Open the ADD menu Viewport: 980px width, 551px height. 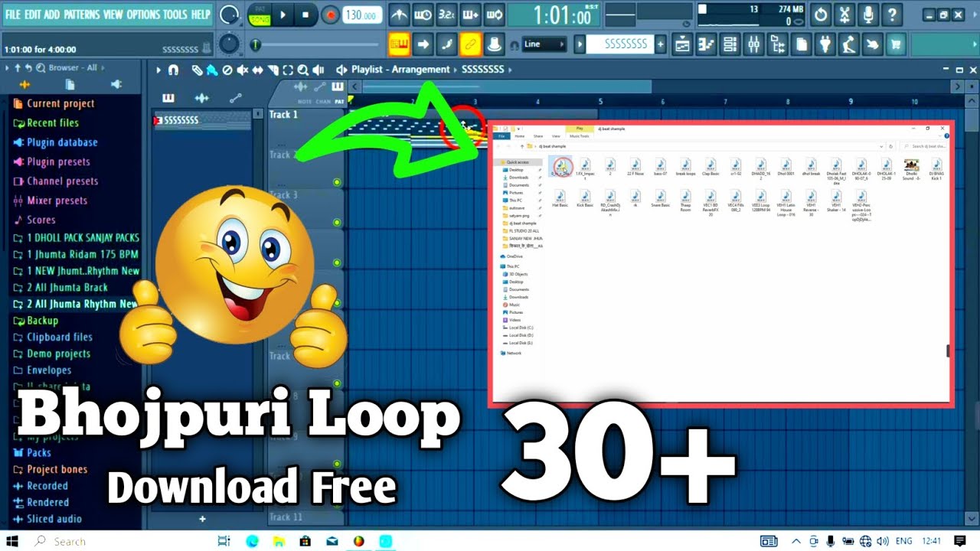52,15
